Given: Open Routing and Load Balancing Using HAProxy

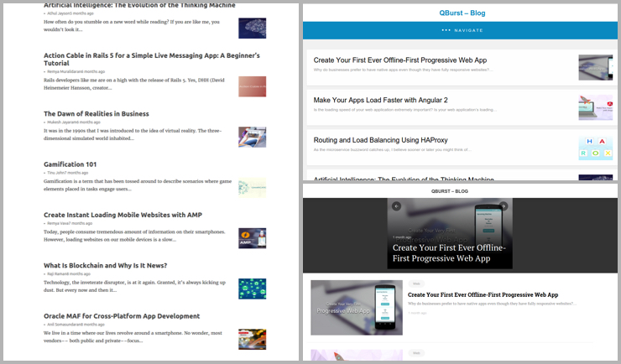Looking at the screenshot, I should tap(381, 140).
